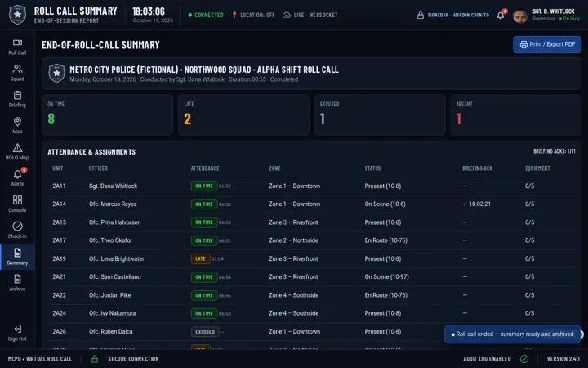Click the Zone column header
This screenshot has width=588, height=368.
274,168
